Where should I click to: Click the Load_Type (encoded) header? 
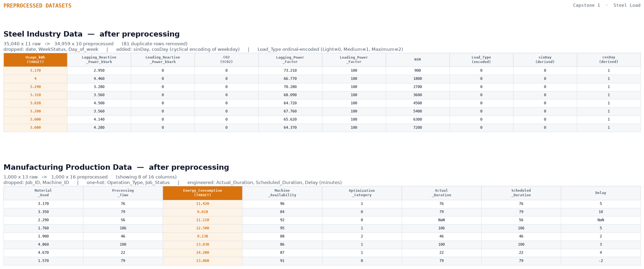coord(481,60)
